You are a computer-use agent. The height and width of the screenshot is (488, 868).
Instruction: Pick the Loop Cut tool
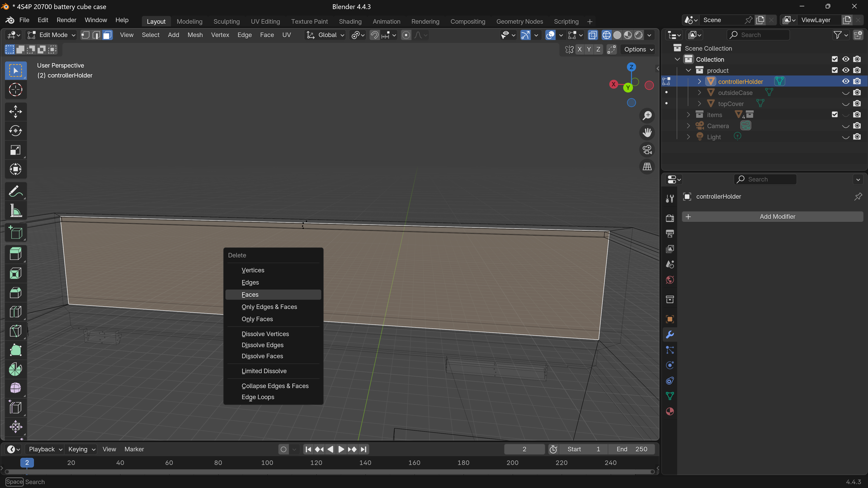click(x=15, y=311)
